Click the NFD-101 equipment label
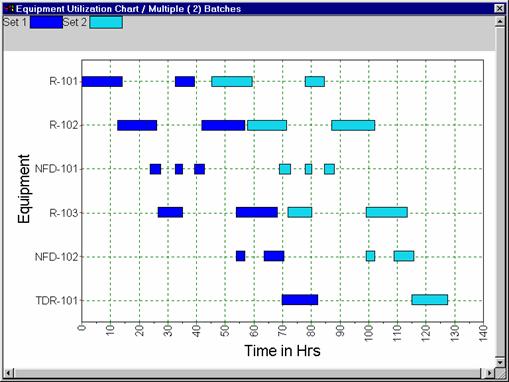Image resolution: width=509 pixels, height=382 pixels. [x=56, y=169]
